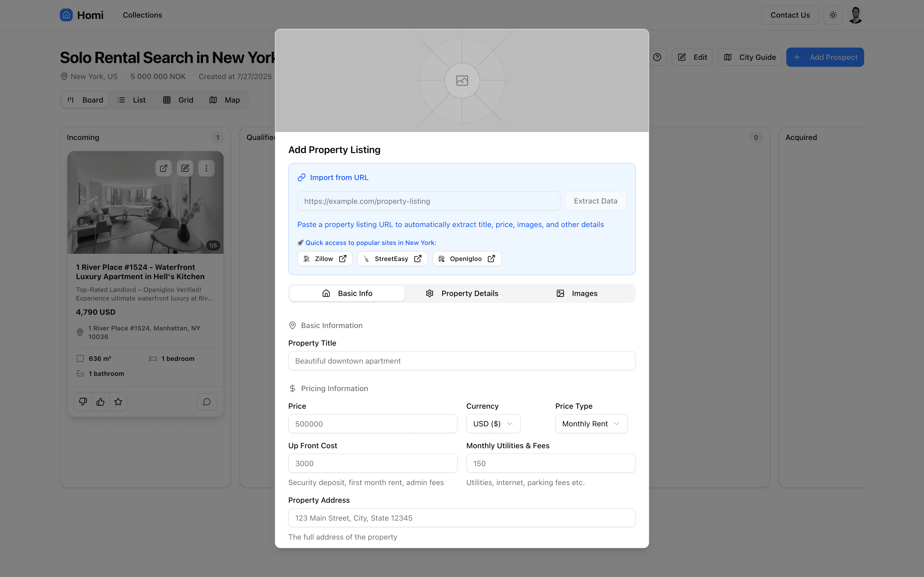Toggle light/dark theme with the sun icon
924x577 pixels.
coord(833,15)
